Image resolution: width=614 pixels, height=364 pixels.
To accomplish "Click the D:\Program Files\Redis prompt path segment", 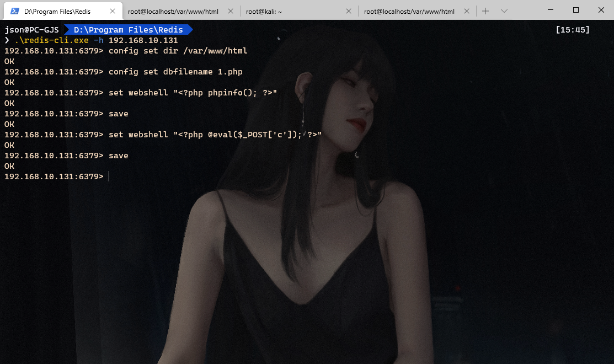I will [x=129, y=30].
